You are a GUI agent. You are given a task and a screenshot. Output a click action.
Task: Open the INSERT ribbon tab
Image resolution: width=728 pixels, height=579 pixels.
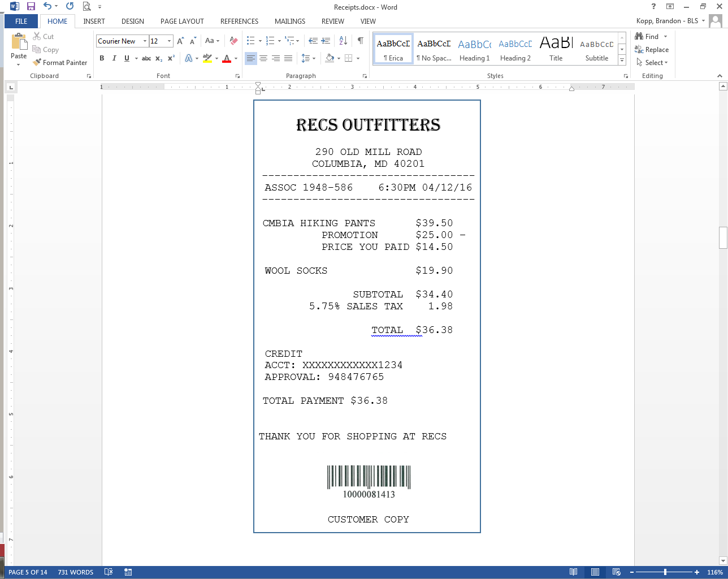[x=94, y=21]
